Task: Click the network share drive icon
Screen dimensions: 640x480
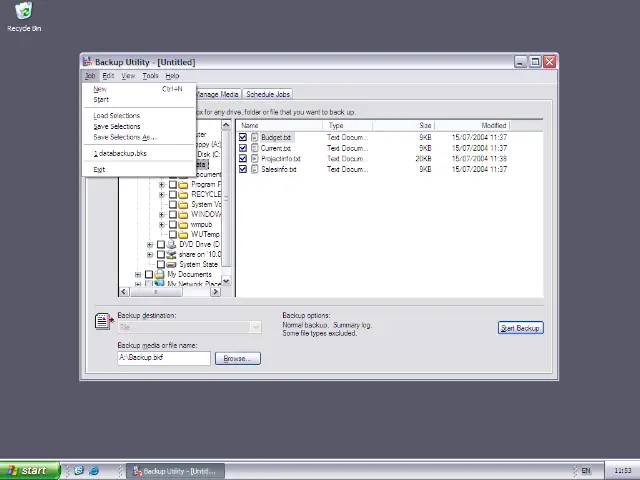Action: point(172,254)
